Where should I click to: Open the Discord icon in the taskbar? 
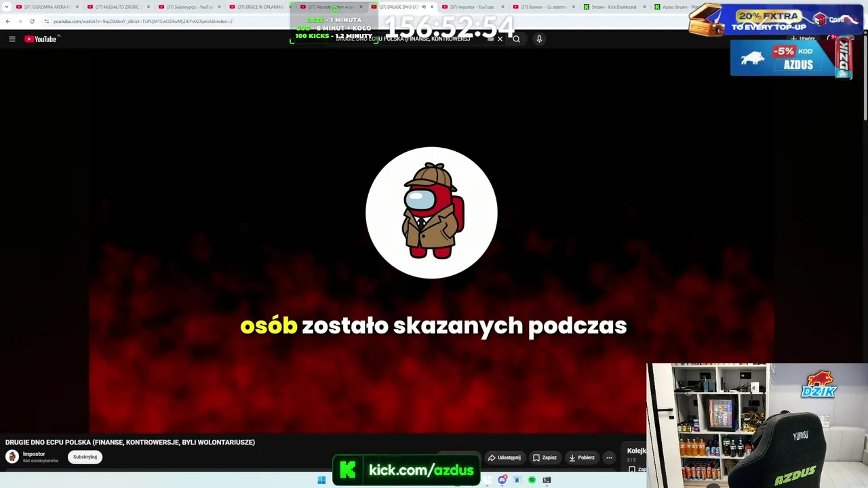tap(502, 480)
